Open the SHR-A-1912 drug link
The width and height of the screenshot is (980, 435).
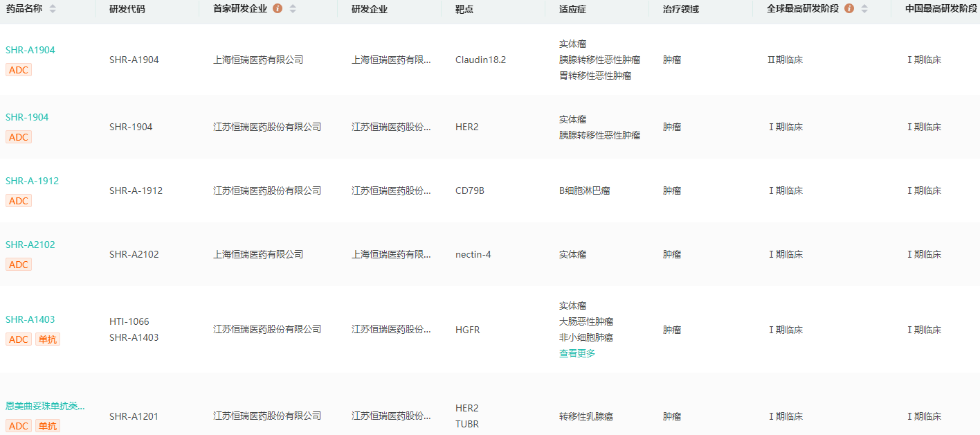click(32, 181)
